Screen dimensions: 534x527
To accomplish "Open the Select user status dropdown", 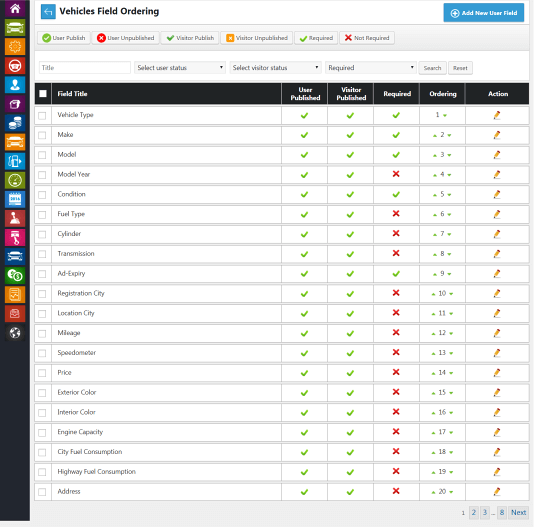I will (180, 67).
